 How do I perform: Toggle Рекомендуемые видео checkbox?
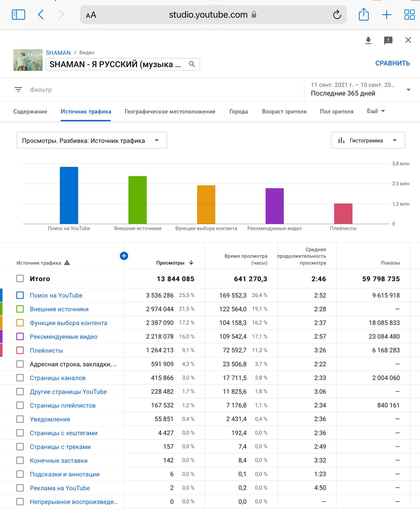pyautogui.click(x=20, y=336)
